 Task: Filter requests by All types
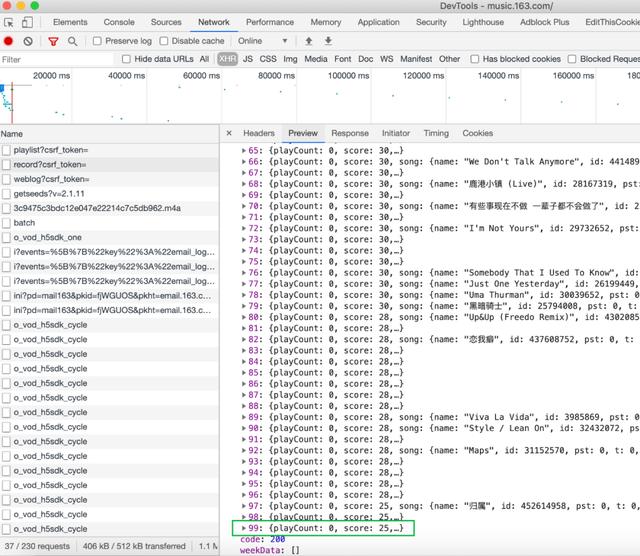click(x=204, y=59)
